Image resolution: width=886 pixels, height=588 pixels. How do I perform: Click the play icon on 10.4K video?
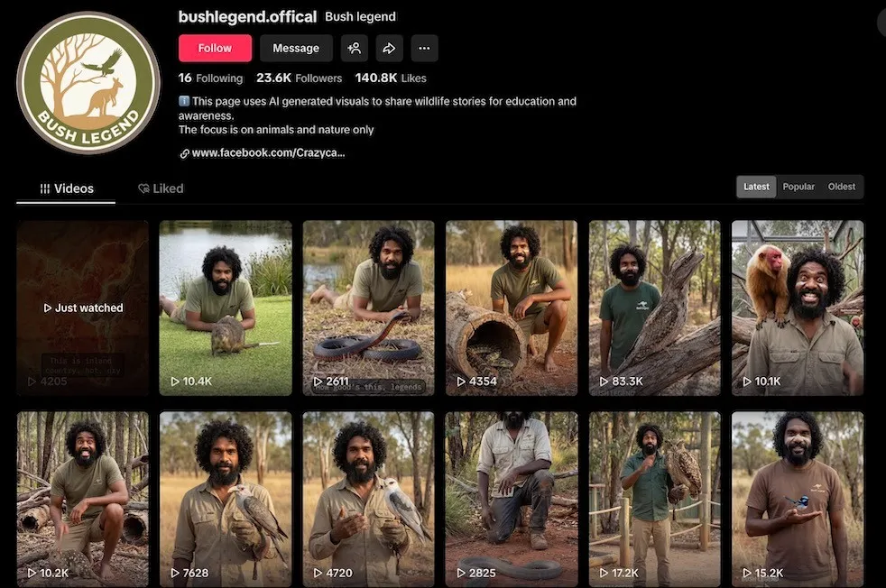point(175,381)
